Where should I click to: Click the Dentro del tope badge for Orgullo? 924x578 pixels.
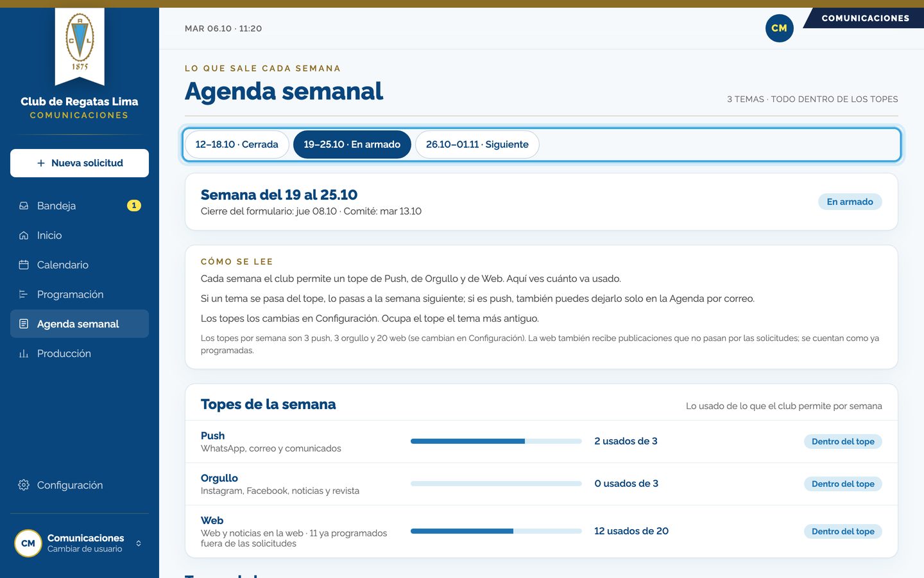(843, 484)
